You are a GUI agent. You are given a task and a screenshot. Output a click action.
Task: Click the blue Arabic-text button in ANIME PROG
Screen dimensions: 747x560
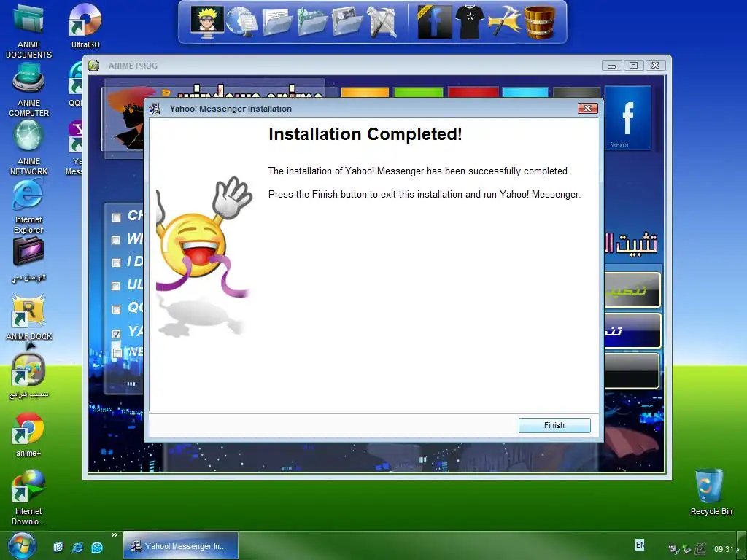point(632,330)
